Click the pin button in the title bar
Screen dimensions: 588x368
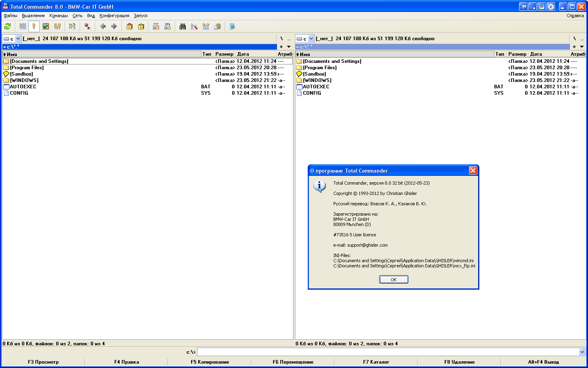point(524,6)
